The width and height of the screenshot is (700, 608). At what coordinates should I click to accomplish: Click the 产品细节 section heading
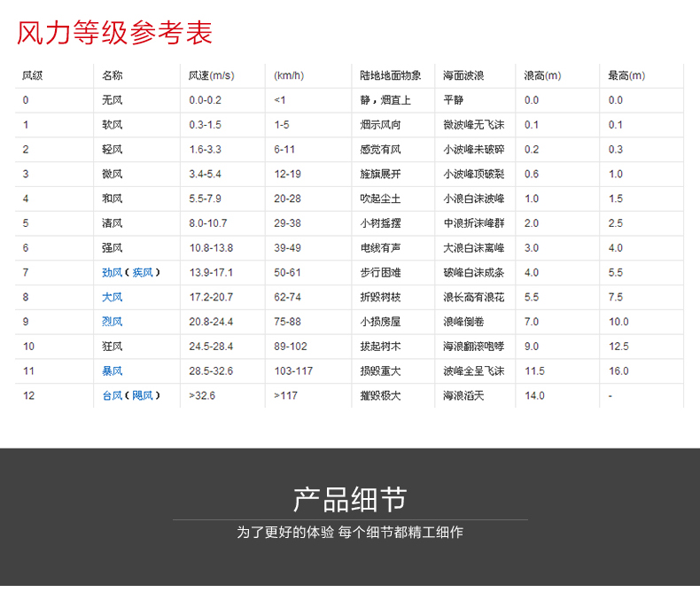[350, 500]
